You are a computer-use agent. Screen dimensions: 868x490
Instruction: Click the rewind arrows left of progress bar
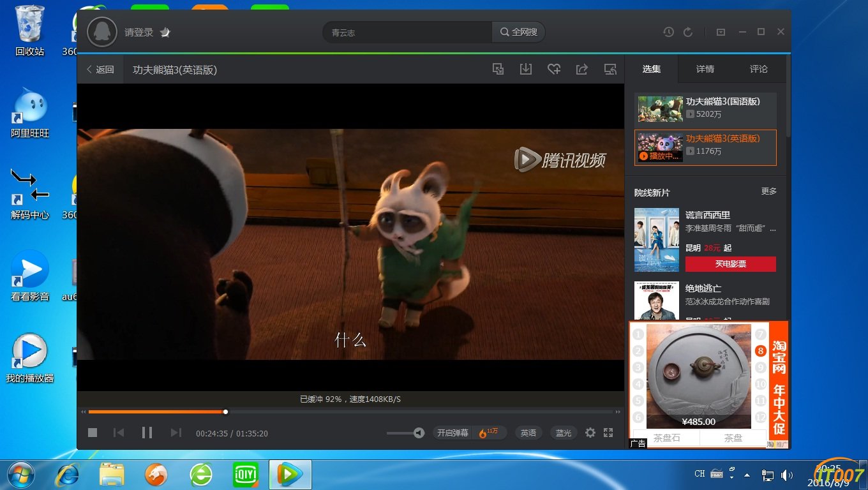click(x=83, y=412)
